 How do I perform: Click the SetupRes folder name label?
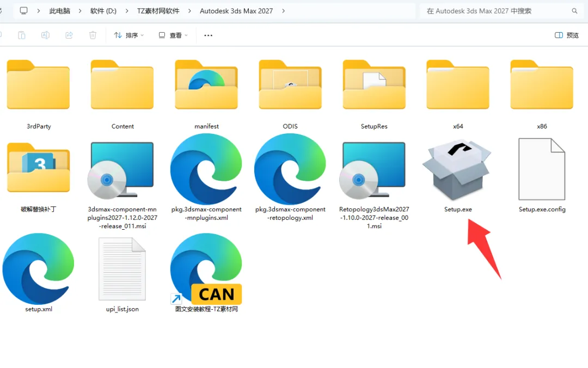pyautogui.click(x=374, y=126)
